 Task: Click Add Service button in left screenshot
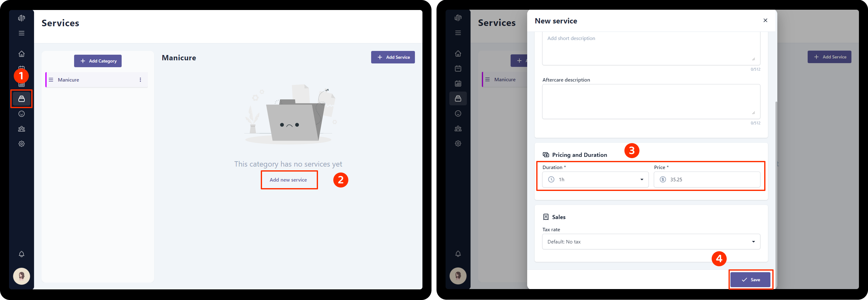pos(393,57)
